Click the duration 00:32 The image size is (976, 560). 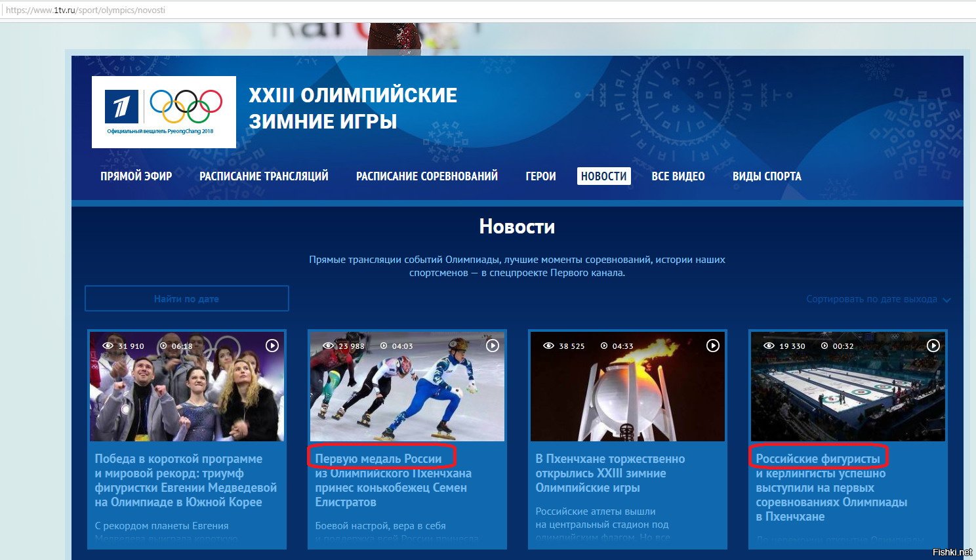pos(844,346)
